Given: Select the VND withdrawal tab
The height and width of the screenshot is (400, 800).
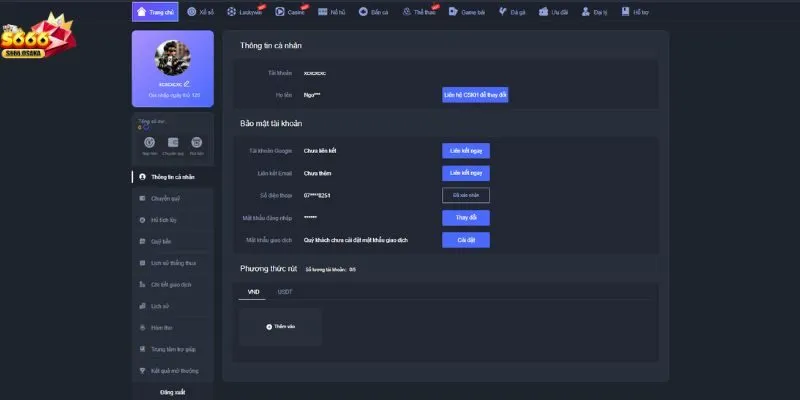Looking at the screenshot, I should (253, 291).
